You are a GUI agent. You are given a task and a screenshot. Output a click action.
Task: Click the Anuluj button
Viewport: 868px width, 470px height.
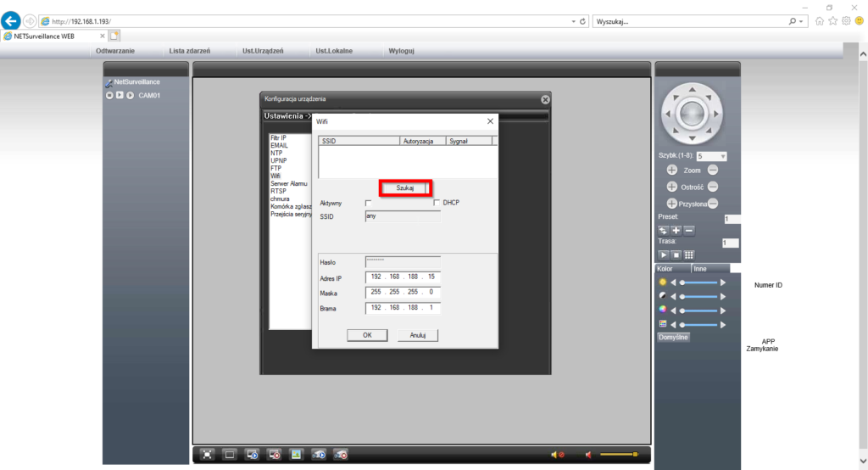click(417, 335)
